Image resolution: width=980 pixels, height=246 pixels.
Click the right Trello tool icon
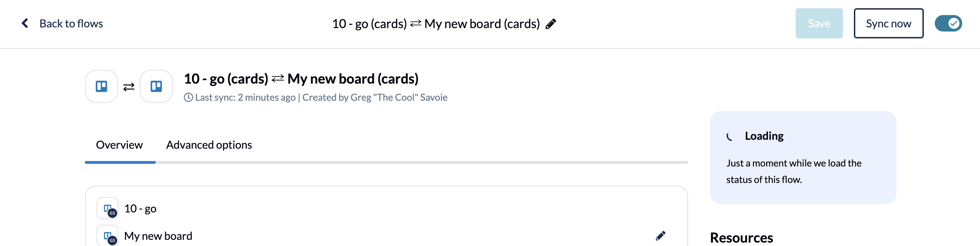coord(156,86)
